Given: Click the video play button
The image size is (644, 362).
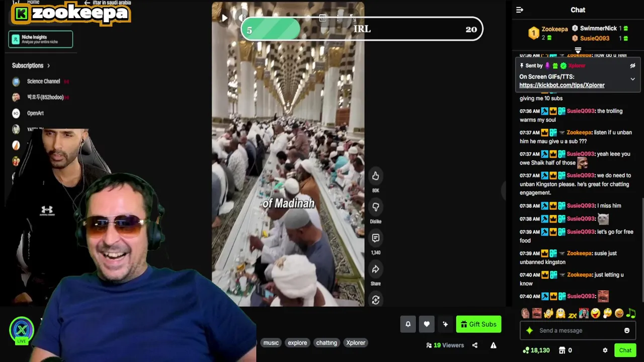Looking at the screenshot, I should coord(224,18).
